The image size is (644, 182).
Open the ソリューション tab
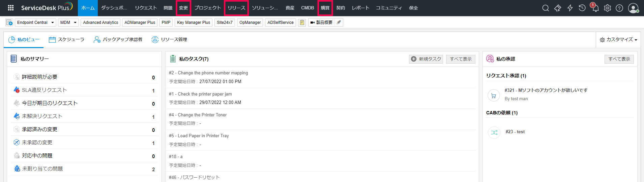[x=265, y=8]
